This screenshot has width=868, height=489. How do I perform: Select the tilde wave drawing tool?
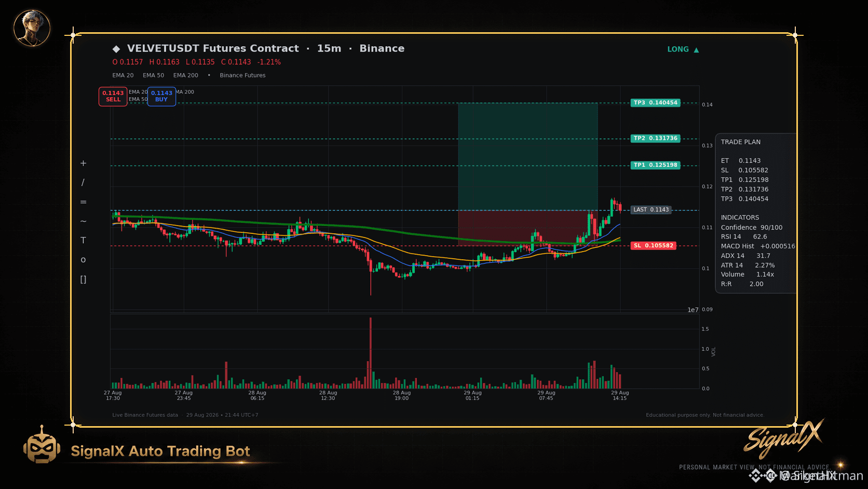tap(83, 221)
